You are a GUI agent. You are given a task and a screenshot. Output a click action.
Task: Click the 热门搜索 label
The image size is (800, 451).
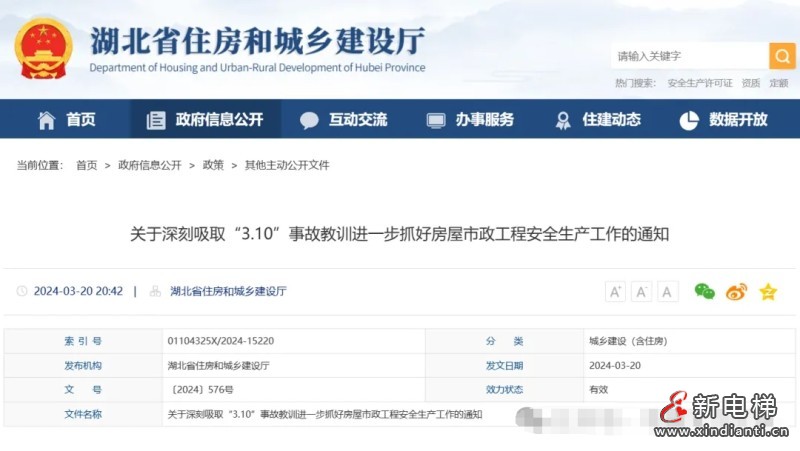635,83
